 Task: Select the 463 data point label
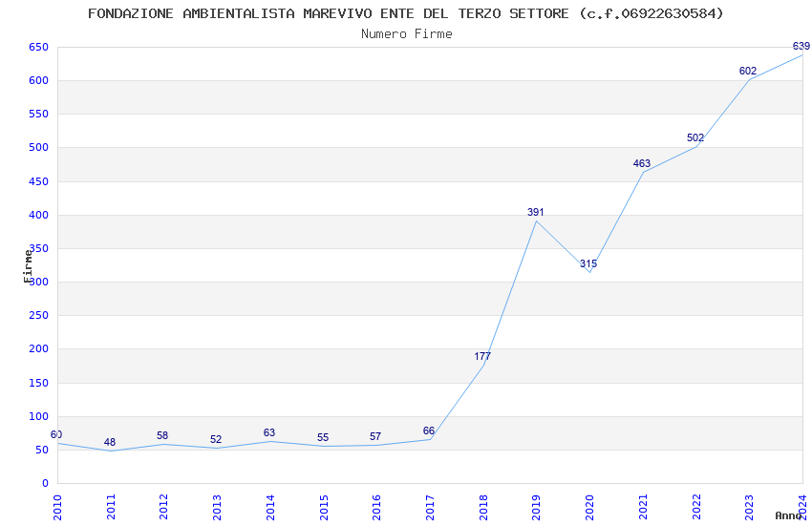point(642,164)
